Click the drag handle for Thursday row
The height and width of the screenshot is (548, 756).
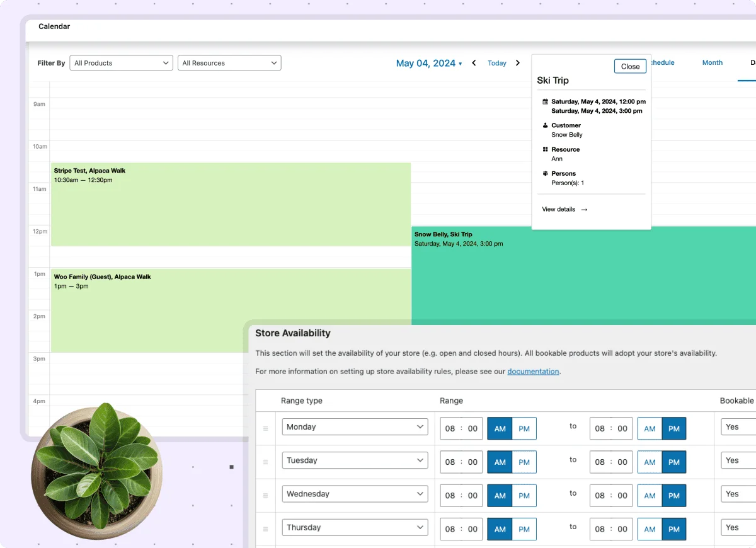click(x=265, y=529)
